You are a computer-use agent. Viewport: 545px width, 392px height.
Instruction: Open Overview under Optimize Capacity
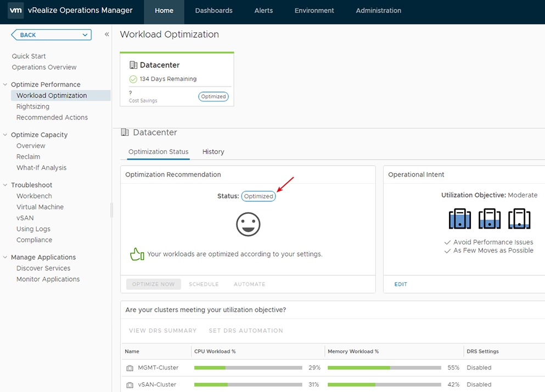pyautogui.click(x=31, y=146)
